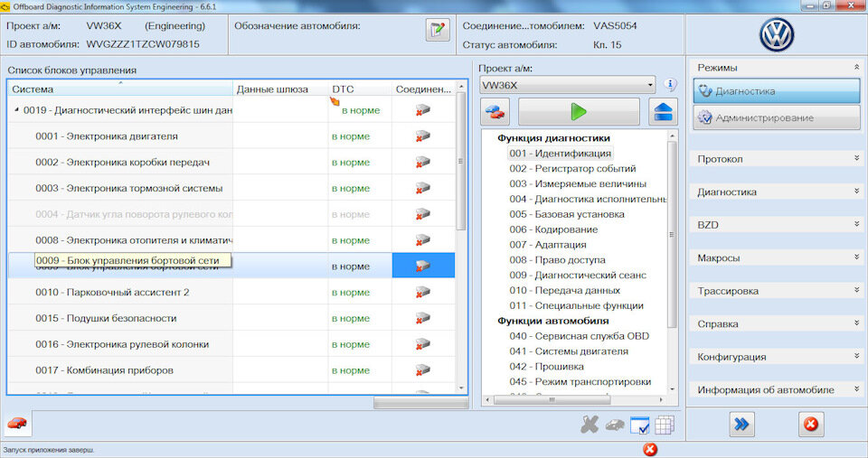Click the red error icon in status bar

click(650, 450)
